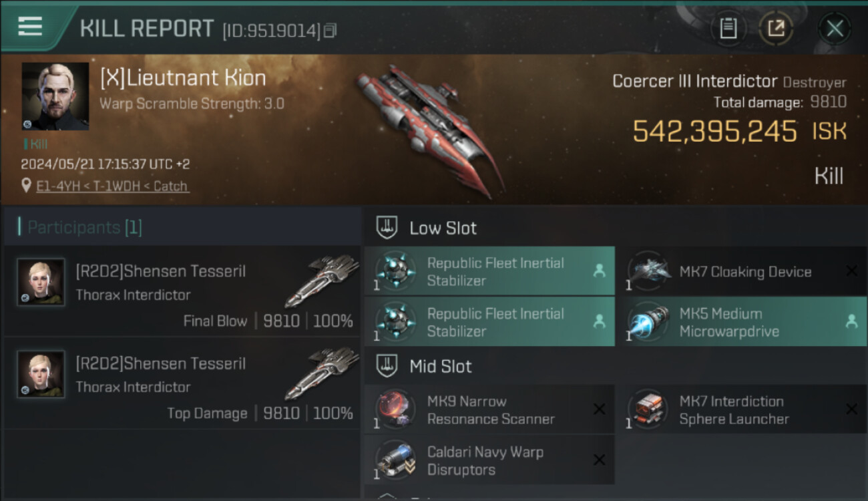Screen dimensions: 868x501
Task: Click the X on MK7 Cloaking Device
Action: (851, 271)
